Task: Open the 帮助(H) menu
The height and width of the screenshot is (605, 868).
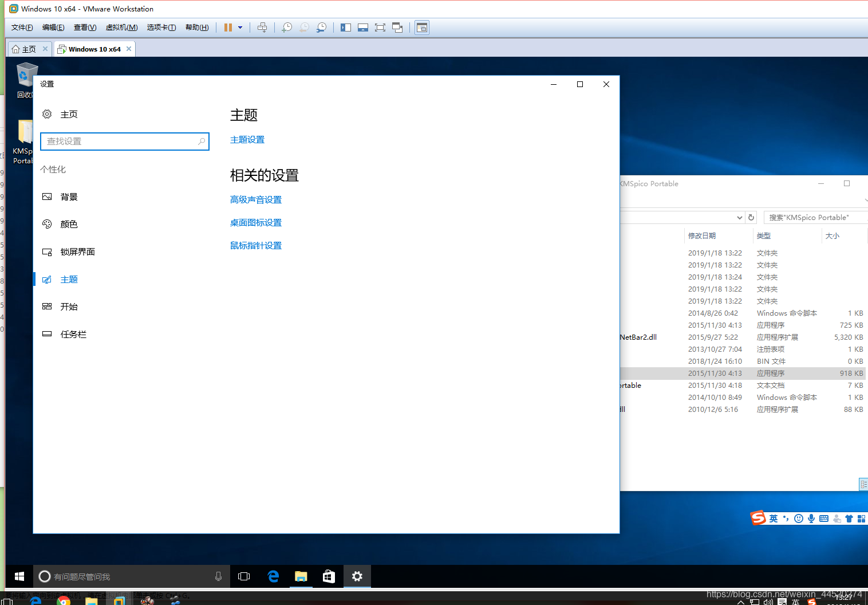Action: pos(197,27)
